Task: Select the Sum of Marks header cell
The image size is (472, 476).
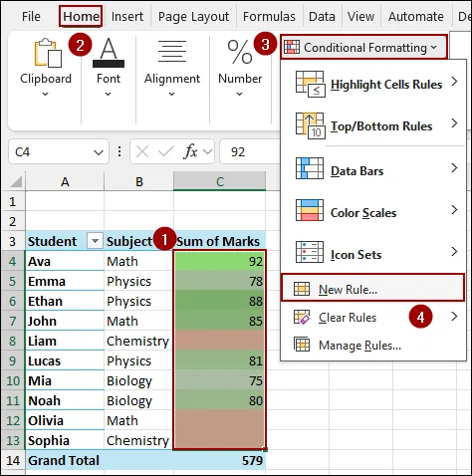Action: pyautogui.click(x=219, y=241)
